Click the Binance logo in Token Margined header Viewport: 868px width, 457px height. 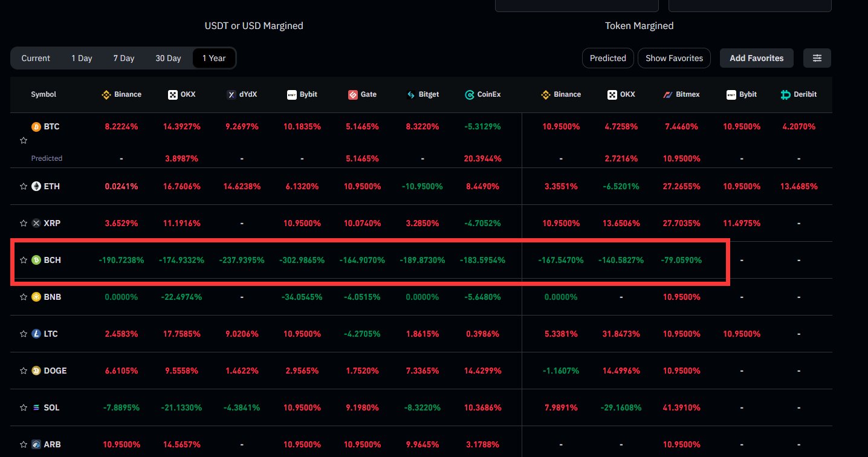(x=545, y=94)
